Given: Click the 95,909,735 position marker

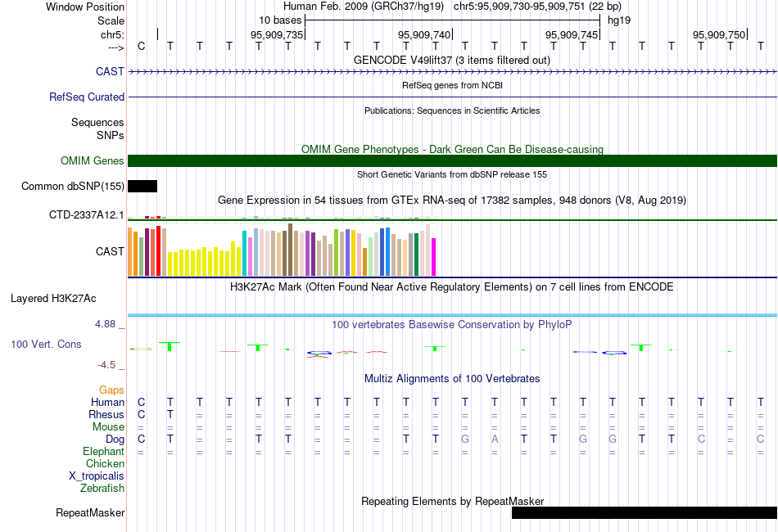Looking at the screenshot, I should click(276, 34).
